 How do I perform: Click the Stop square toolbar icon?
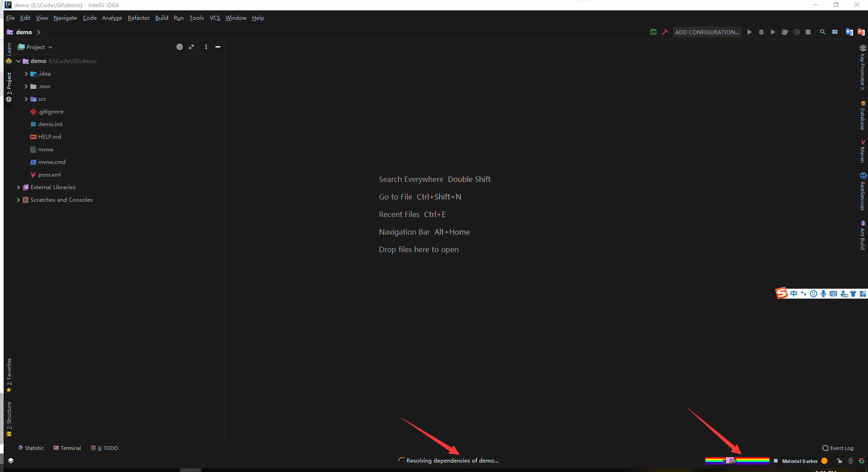click(x=808, y=32)
